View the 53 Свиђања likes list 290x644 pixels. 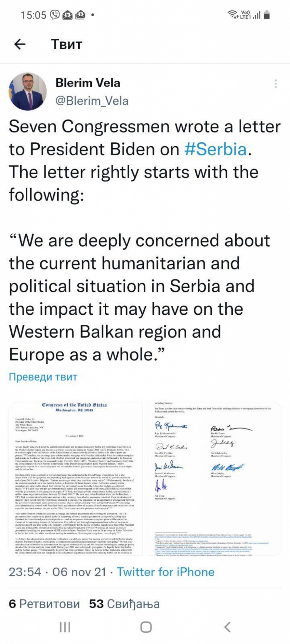click(124, 603)
